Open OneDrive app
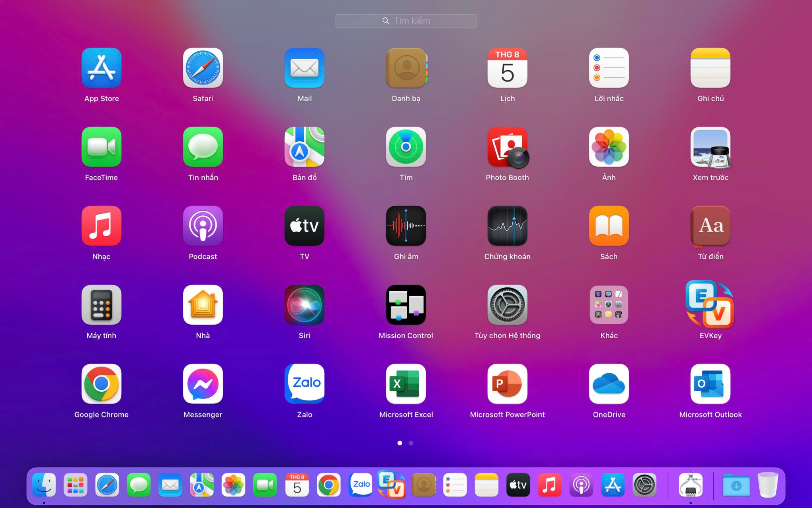This screenshot has width=812, height=508. (609, 384)
